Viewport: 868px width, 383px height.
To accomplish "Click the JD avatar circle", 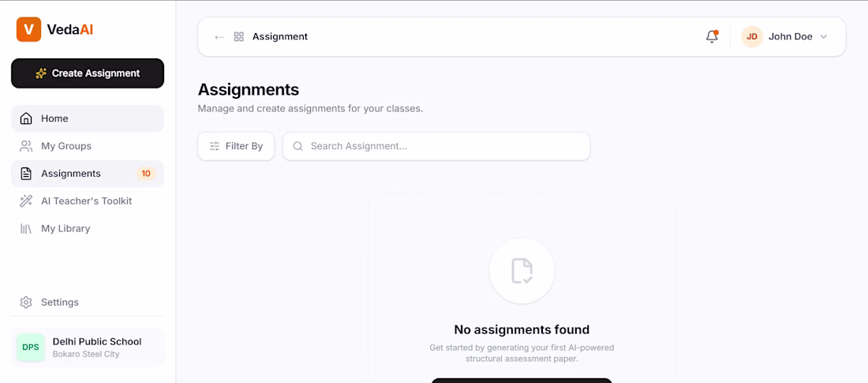I will pyautogui.click(x=752, y=36).
